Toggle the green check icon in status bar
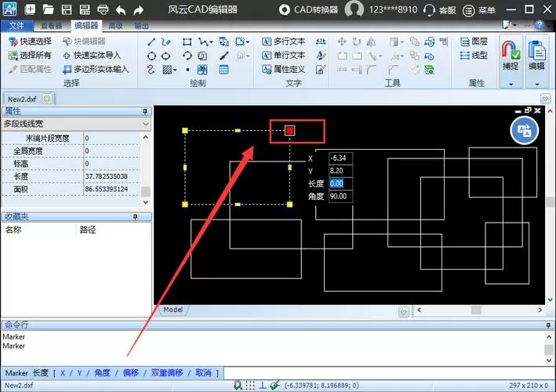Screen dimensions: 556x392 coord(274,385)
